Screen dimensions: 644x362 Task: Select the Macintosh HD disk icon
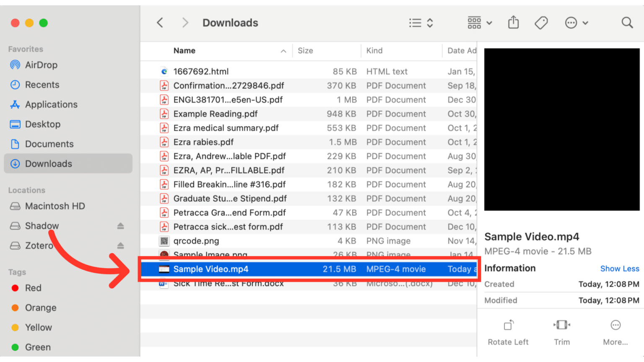coord(15,206)
